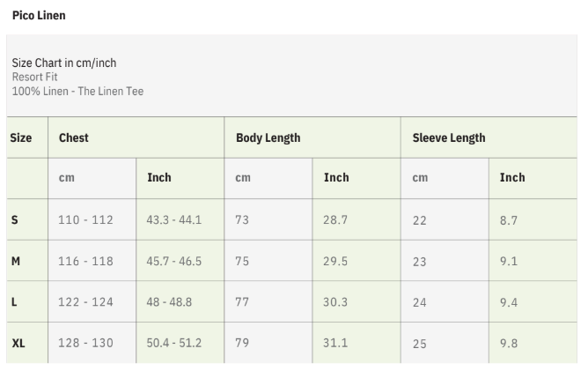Click sleeve length value 22 cm
This screenshot has width=588, height=371.
pos(419,219)
